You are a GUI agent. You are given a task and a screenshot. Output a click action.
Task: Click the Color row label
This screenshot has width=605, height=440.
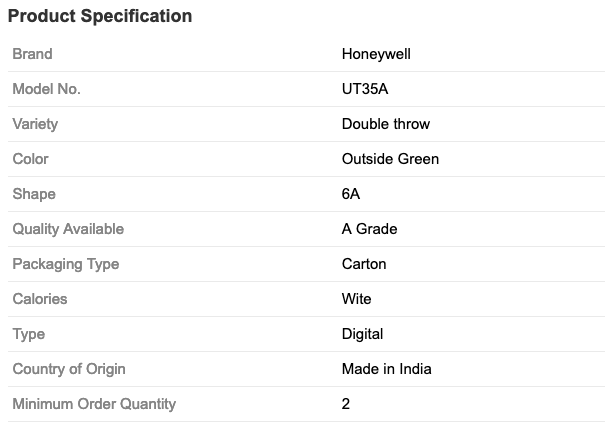pyautogui.click(x=30, y=159)
